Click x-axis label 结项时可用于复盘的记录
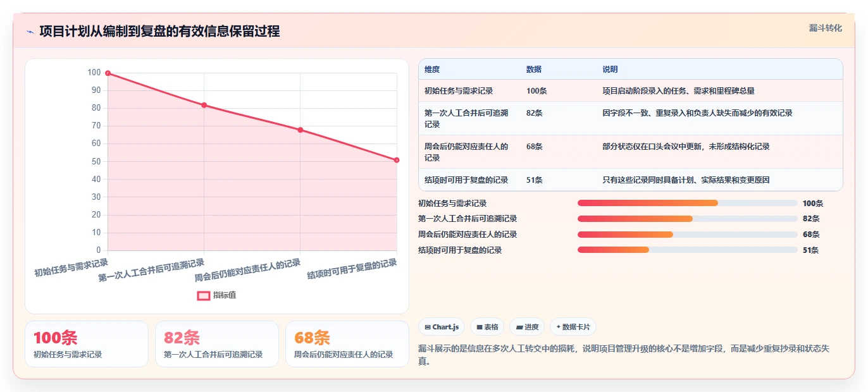 (x=352, y=269)
